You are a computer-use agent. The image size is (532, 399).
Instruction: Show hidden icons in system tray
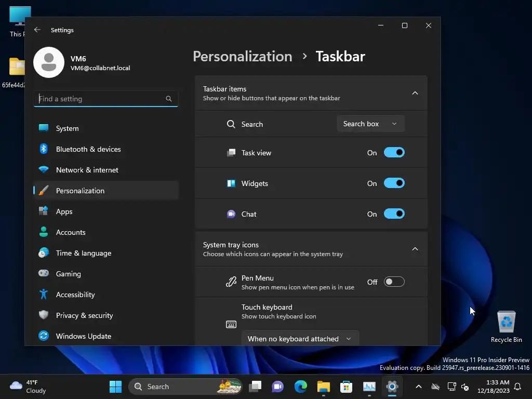pos(419,387)
